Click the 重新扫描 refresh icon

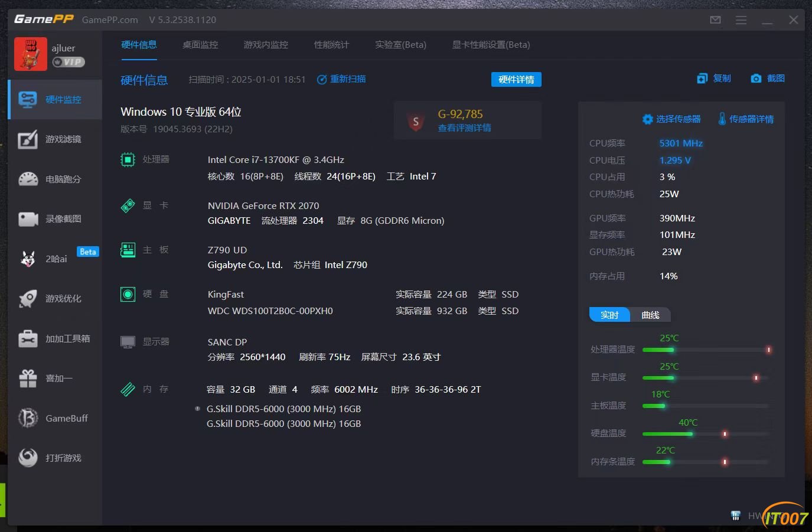tap(322, 79)
